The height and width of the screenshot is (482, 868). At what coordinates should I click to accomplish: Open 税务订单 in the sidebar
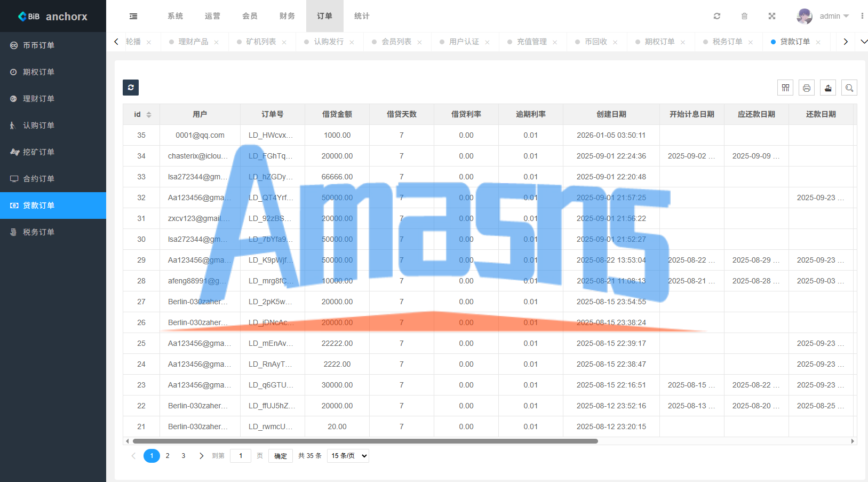53,232
